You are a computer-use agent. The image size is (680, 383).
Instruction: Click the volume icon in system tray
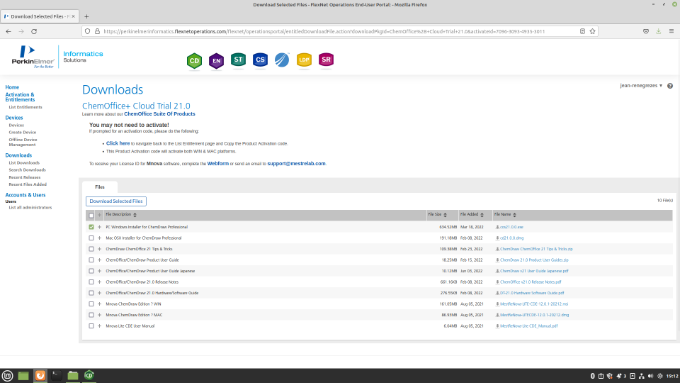coord(650,376)
